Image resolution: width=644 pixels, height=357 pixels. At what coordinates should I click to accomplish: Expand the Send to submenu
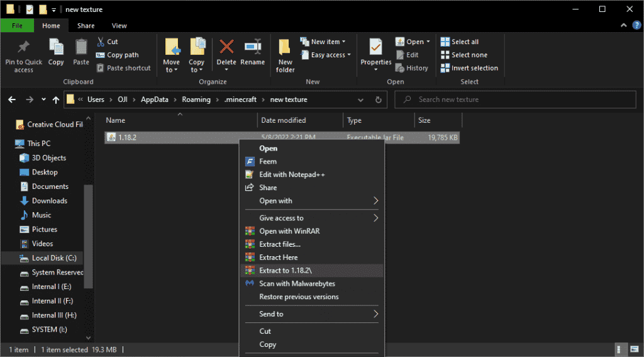312,314
